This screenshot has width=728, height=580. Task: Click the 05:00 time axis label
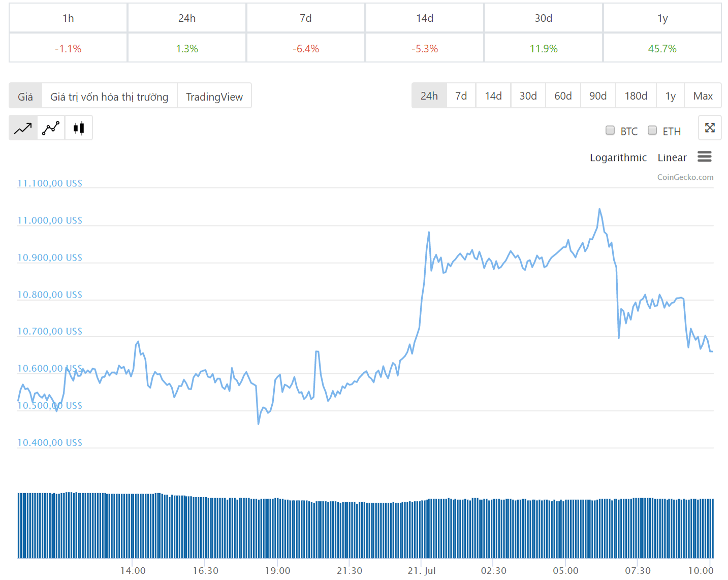pyautogui.click(x=565, y=570)
